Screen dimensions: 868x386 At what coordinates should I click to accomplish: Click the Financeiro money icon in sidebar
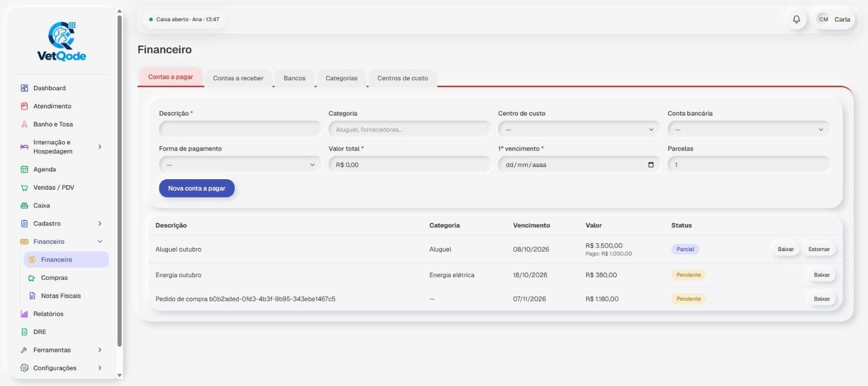click(24, 242)
